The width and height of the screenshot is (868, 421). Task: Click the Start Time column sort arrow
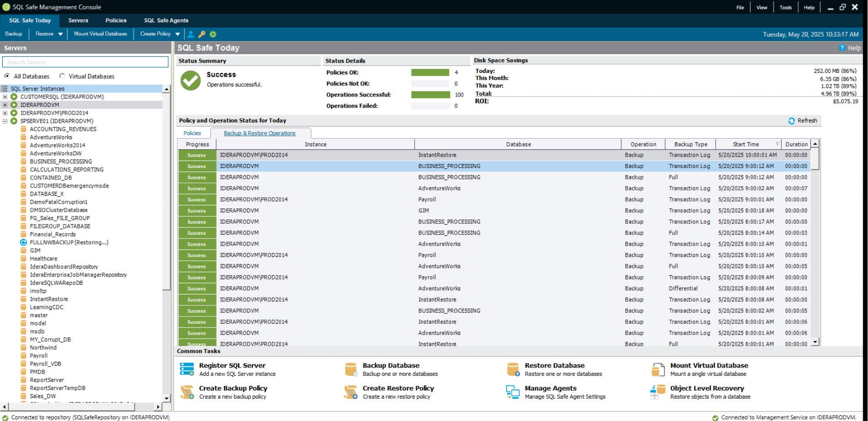point(777,144)
